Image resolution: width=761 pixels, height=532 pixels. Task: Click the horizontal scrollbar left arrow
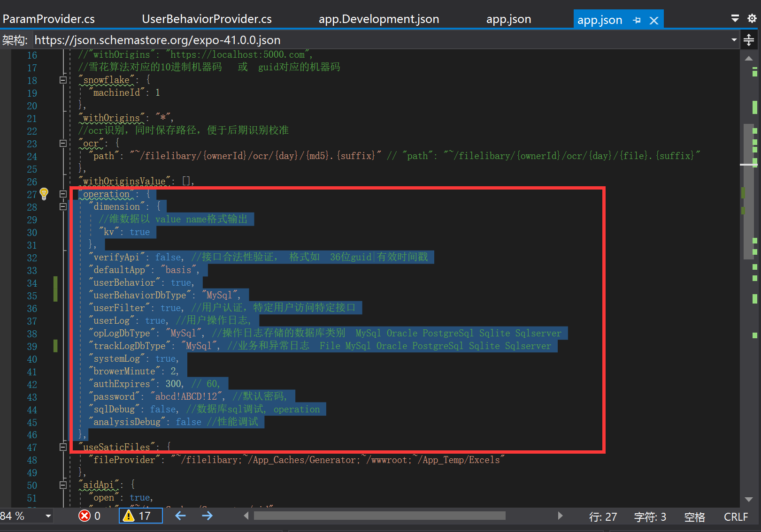(x=246, y=516)
